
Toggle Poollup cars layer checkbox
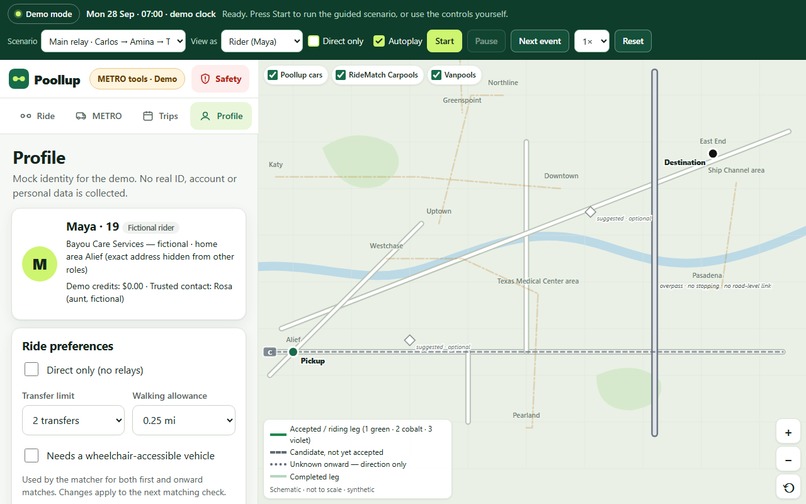(273, 75)
